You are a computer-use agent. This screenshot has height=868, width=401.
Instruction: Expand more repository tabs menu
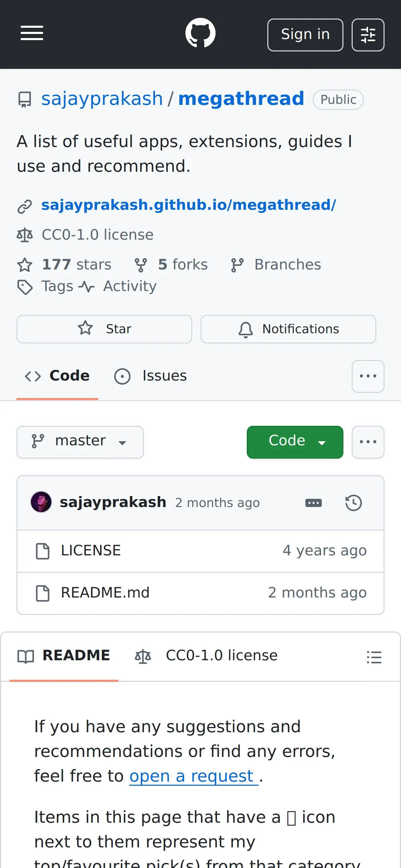coord(368,376)
